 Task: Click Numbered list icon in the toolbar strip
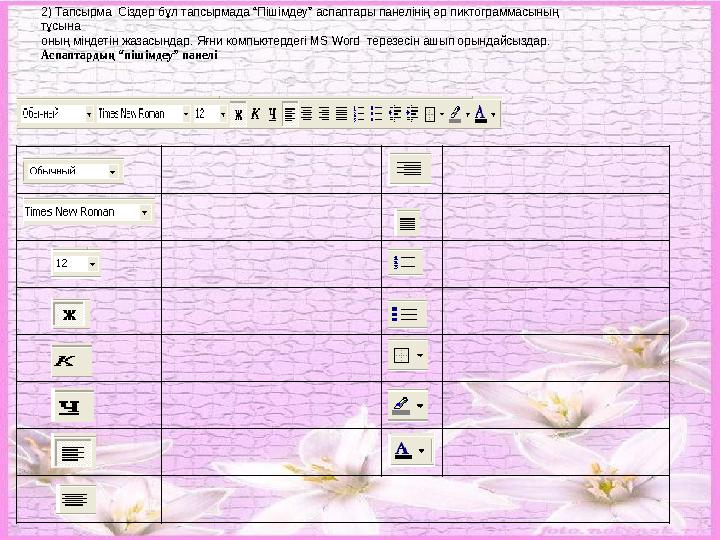click(x=359, y=113)
